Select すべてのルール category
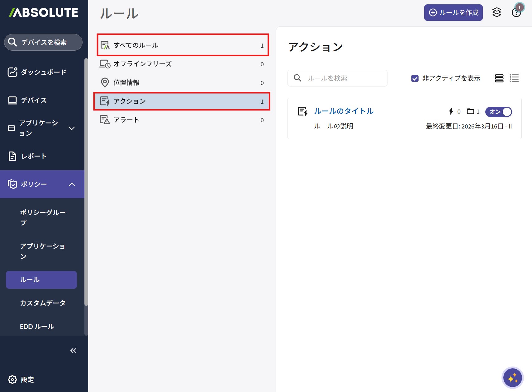The image size is (532, 392). point(183,45)
